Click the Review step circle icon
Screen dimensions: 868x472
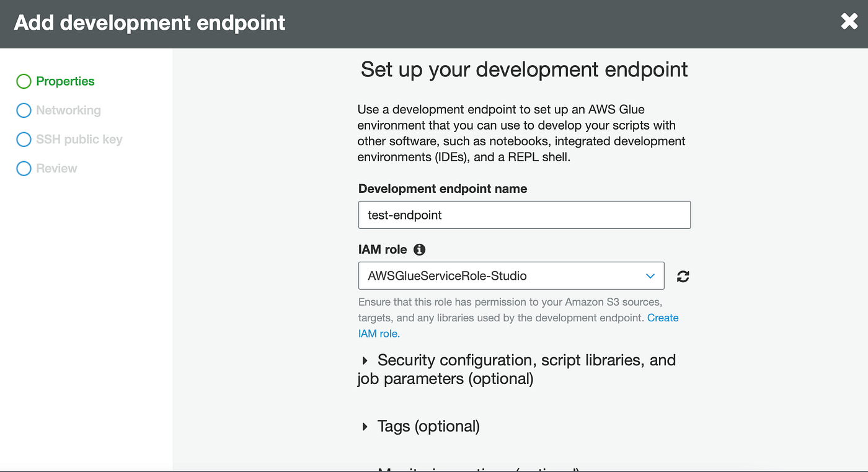click(x=24, y=169)
